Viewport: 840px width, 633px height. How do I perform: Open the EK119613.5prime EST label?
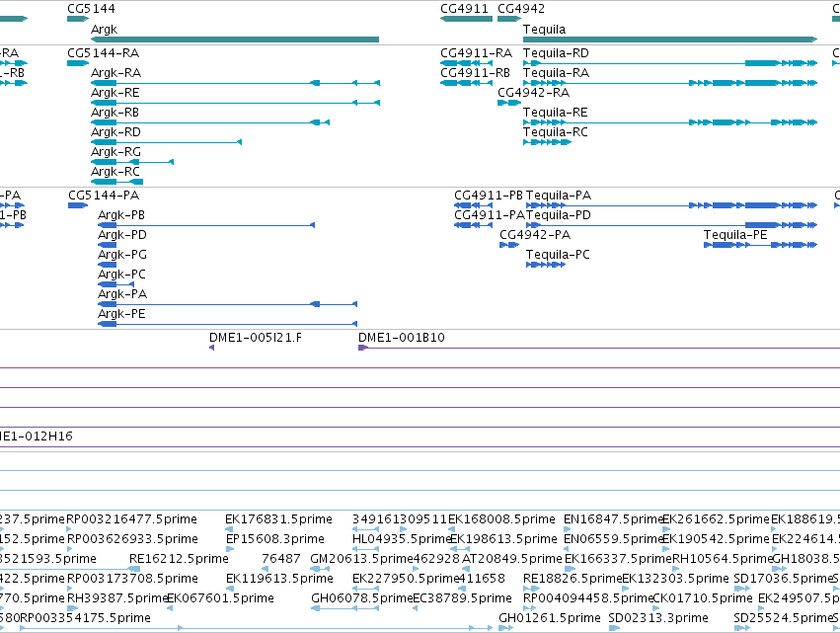279,579
